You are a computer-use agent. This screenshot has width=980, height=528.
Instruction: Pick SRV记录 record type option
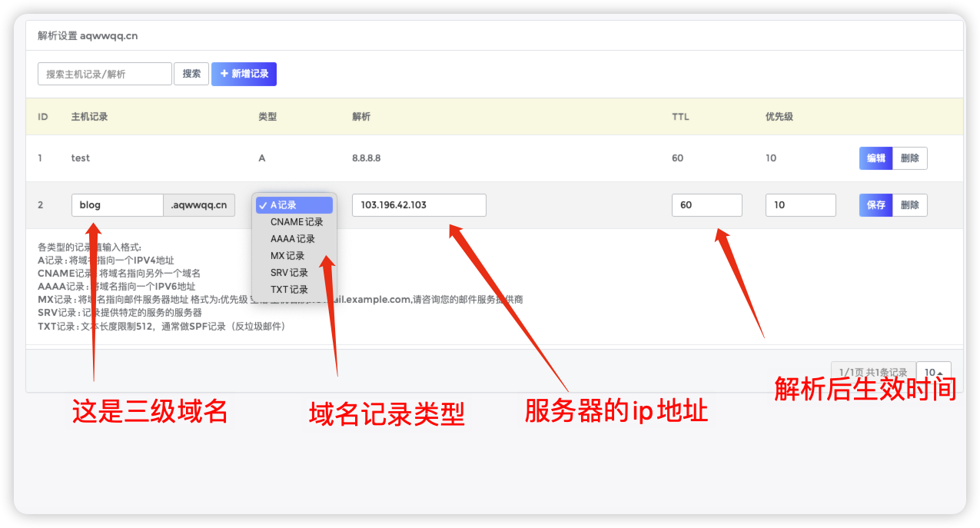pyautogui.click(x=289, y=273)
